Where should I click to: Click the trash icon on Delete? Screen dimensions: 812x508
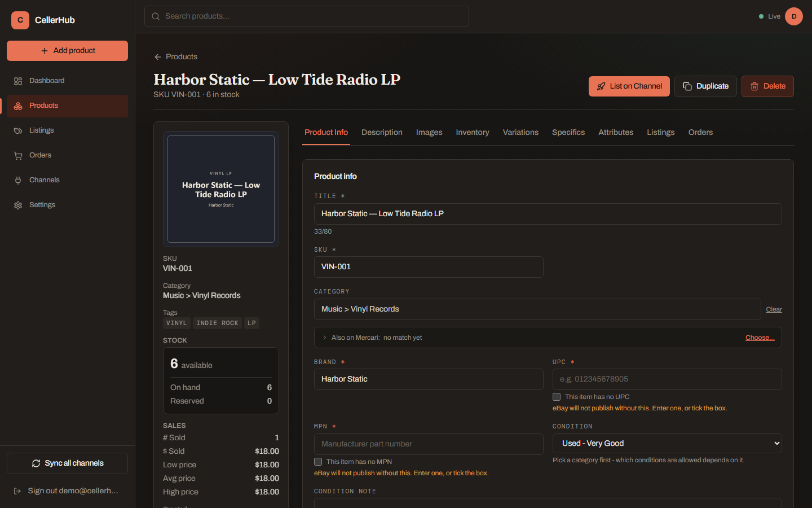pyautogui.click(x=754, y=86)
